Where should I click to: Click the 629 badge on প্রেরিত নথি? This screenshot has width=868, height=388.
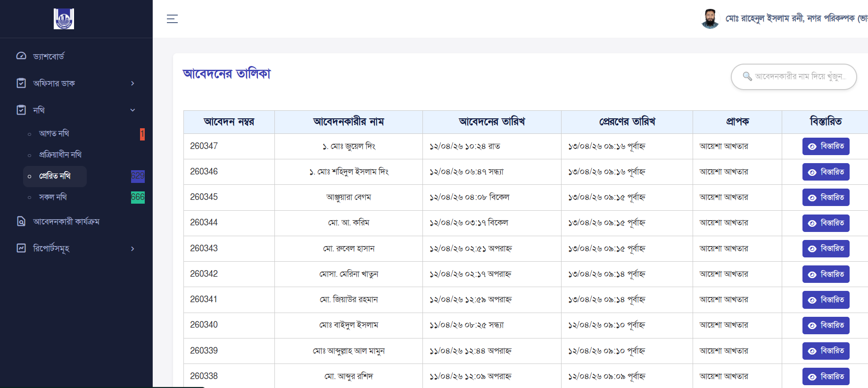point(138,176)
